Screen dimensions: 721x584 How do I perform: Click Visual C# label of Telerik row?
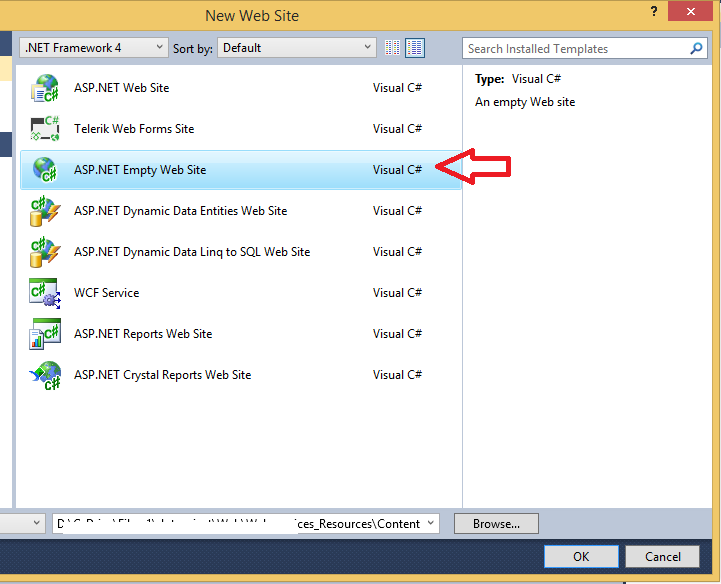397,129
